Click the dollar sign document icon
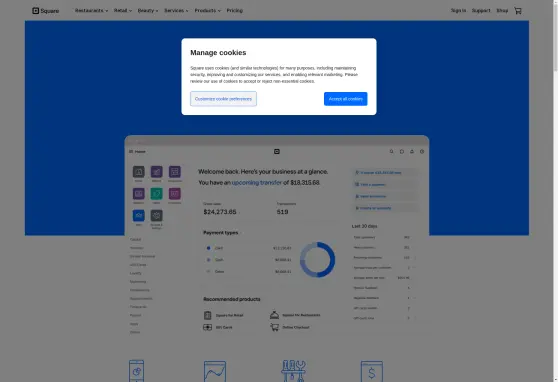This screenshot has height=382, width=558. pos(372,371)
